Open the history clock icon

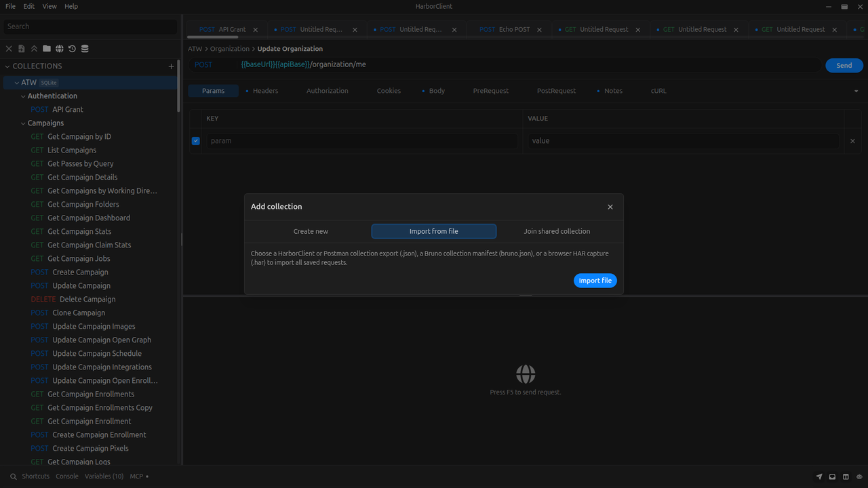pos(72,49)
